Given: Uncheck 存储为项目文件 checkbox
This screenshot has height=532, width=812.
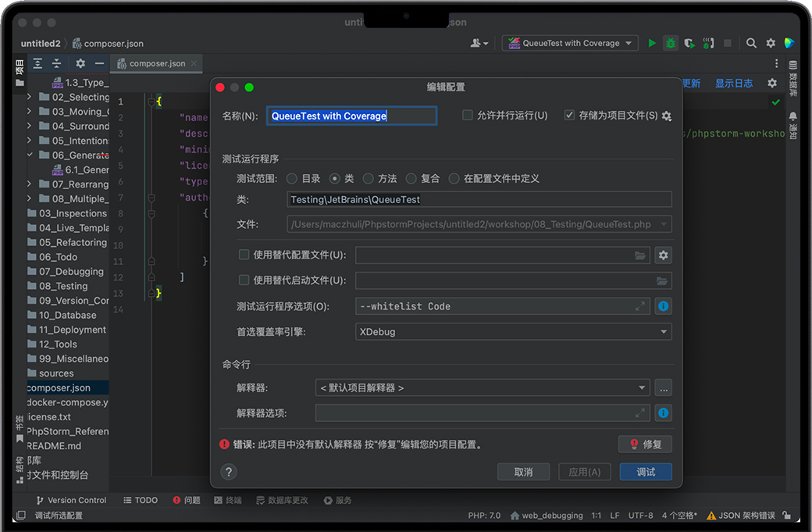Looking at the screenshot, I should (x=569, y=116).
